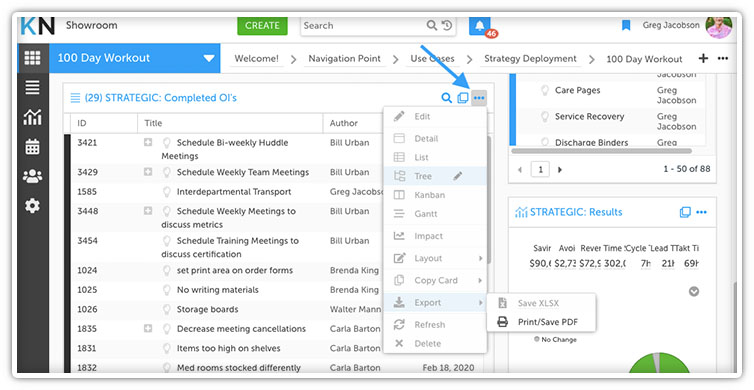Screen dimensions: 754x390
Task: Select Detail view in the card menu
Action: (x=435, y=138)
